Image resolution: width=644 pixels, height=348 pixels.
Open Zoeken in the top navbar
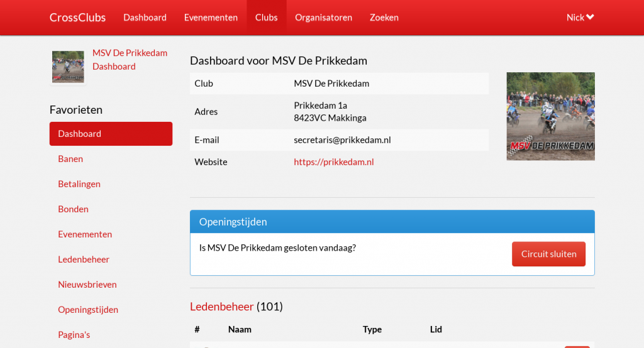pyautogui.click(x=384, y=18)
